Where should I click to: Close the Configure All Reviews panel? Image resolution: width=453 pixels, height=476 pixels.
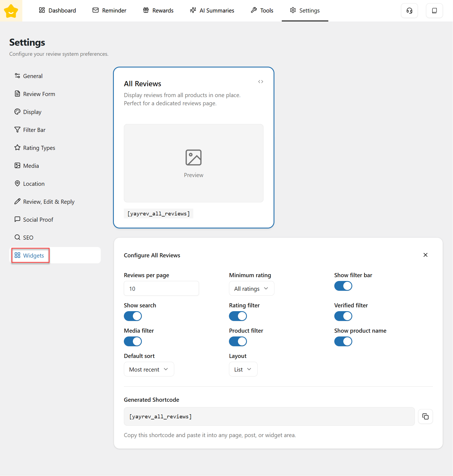tap(425, 255)
